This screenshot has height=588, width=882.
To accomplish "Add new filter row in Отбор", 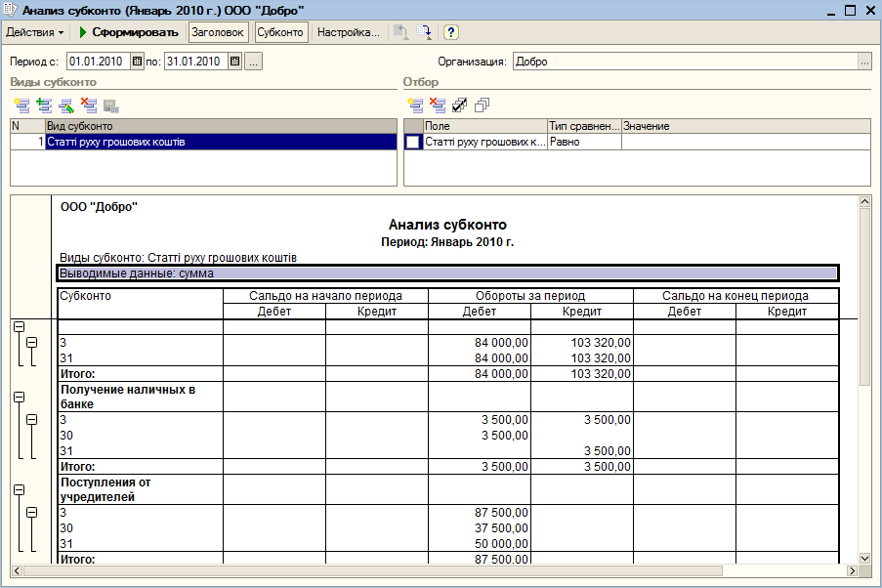I will pyautogui.click(x=415, y=105).
